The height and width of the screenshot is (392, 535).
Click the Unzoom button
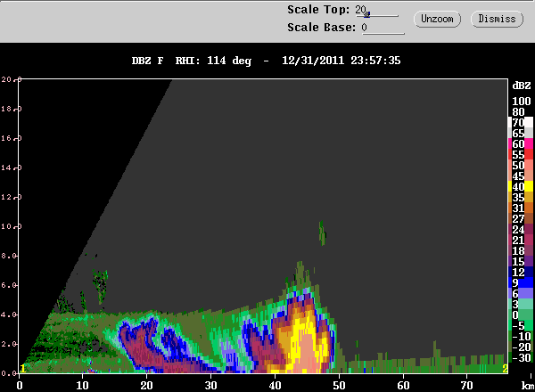pyautogui.click(x=437, y=19)
